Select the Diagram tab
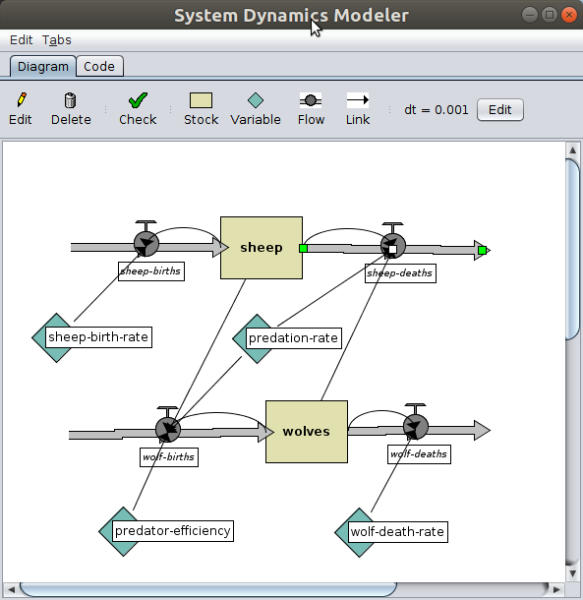583x600 pixels. 43,67
